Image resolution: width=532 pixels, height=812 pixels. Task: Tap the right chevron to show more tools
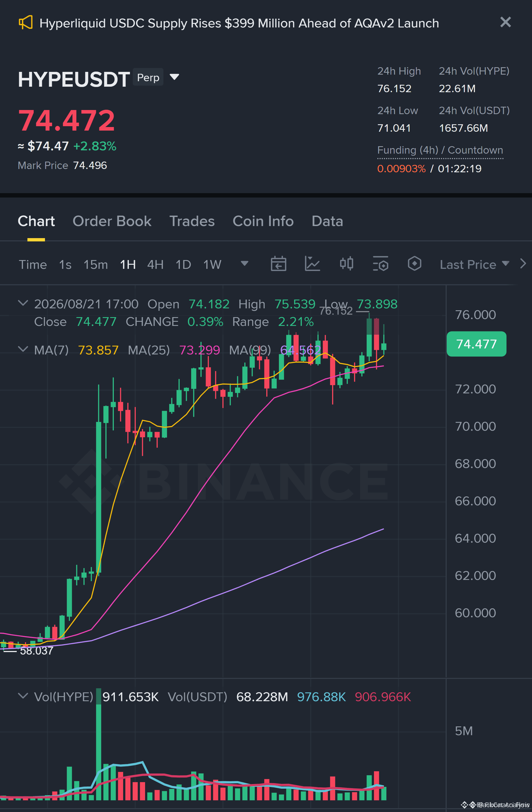[523, 263]
